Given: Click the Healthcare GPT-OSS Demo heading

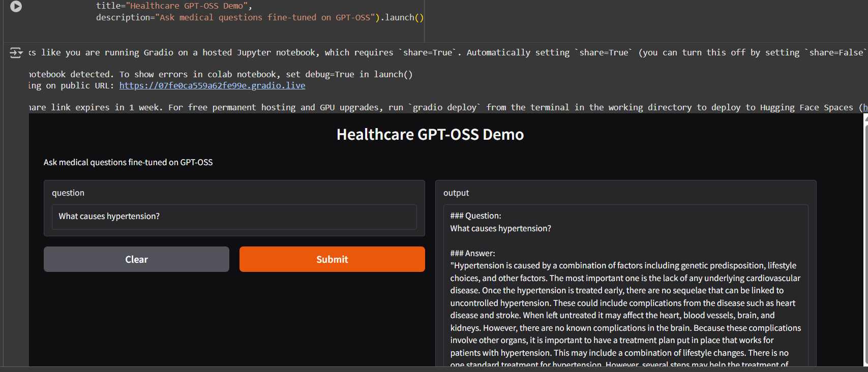Looking at the screenshot, I should tap(430, 134).
